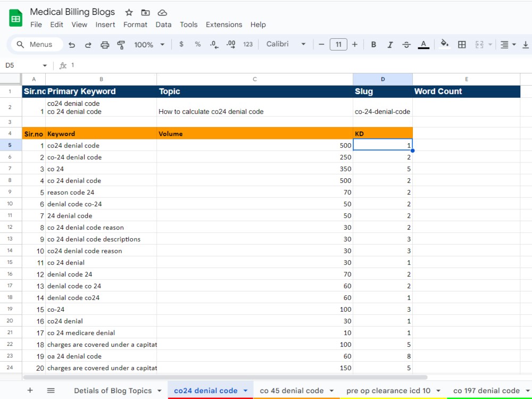This screenshot has width=532, height=399.
Task: Format as currency with dollar icon
Action: (x=181, y=44)
